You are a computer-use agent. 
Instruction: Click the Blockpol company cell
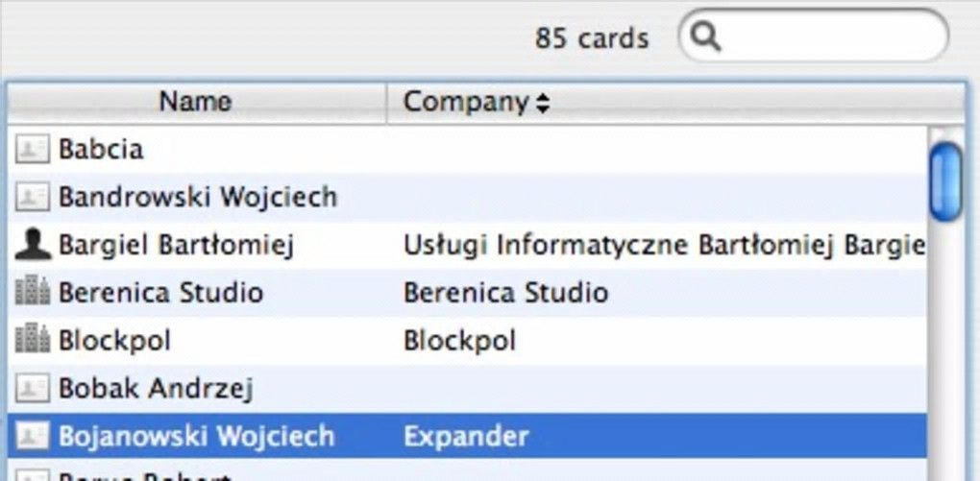click(x=459, y=340)
